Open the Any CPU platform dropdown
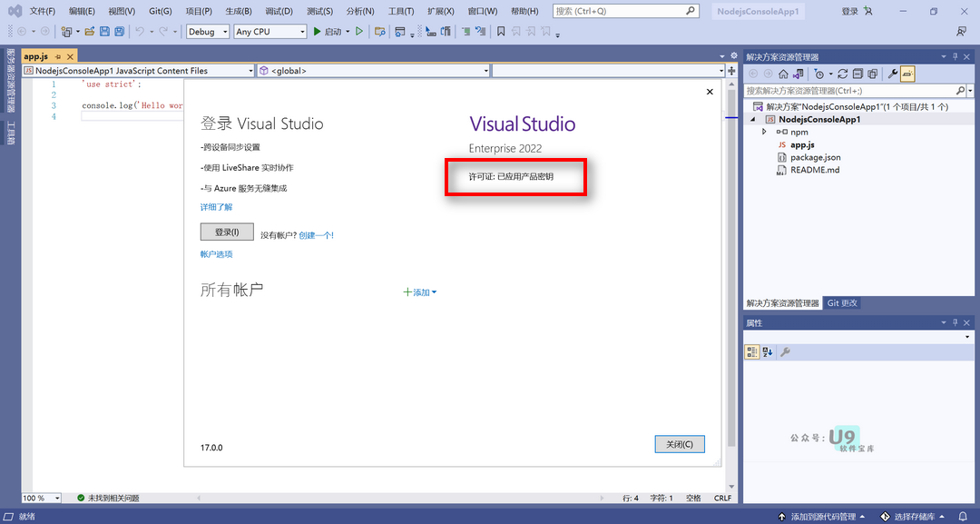 270,31
